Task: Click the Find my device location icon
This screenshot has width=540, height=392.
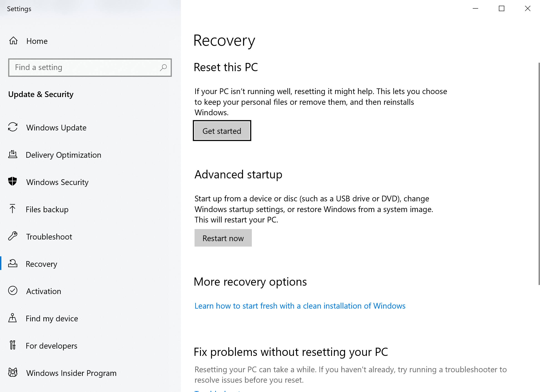Action: tap(13, 318)
